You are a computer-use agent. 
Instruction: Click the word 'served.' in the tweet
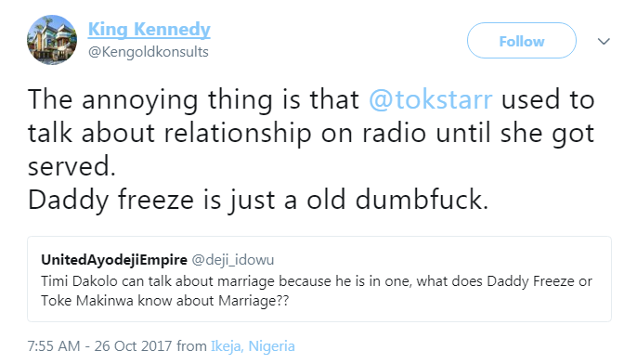click(x=71, y=166)
